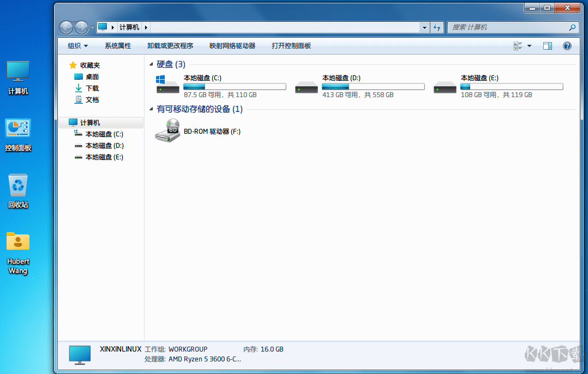Click the D: drive capacity bar
Viewport: 588px width, 374px height.
point(373,86)
